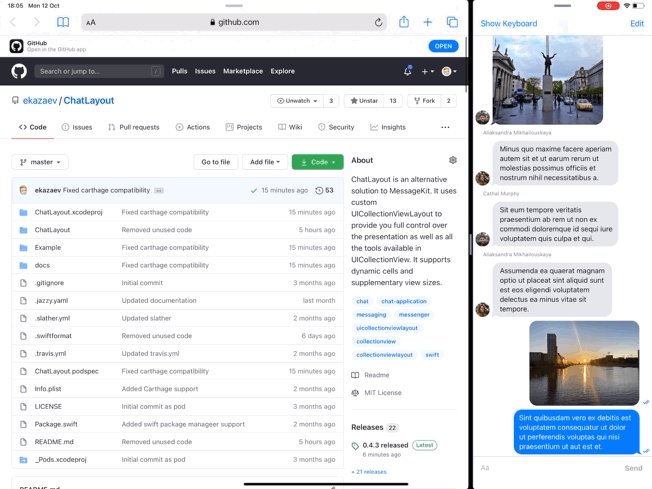Open Safari bookmarks book icon
The width and height of the screenshot is (652, 489).
pos(63,22)
